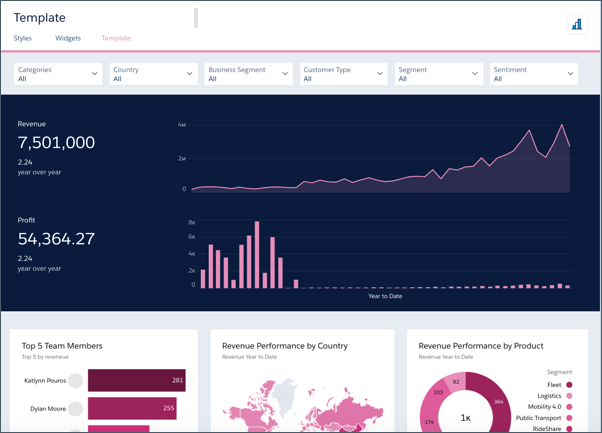
Task: Click the Katlynn Pouros name label
Action: point(45,381)
